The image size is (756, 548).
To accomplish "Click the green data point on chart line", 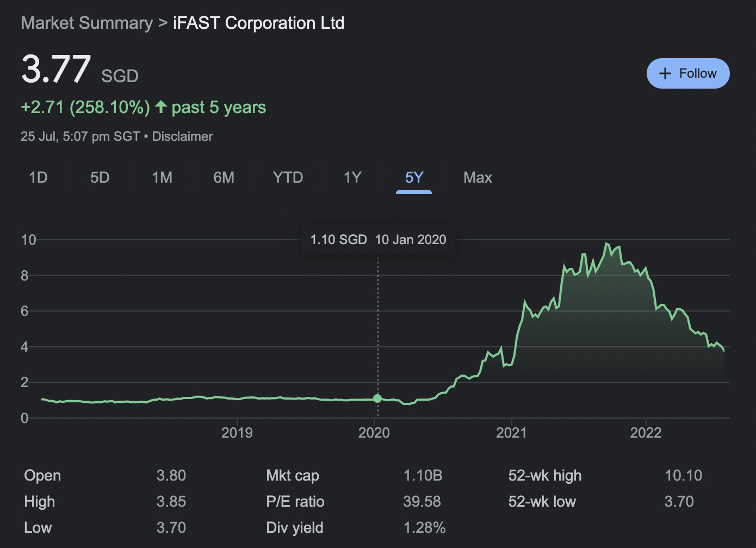I will click(377, 398).
